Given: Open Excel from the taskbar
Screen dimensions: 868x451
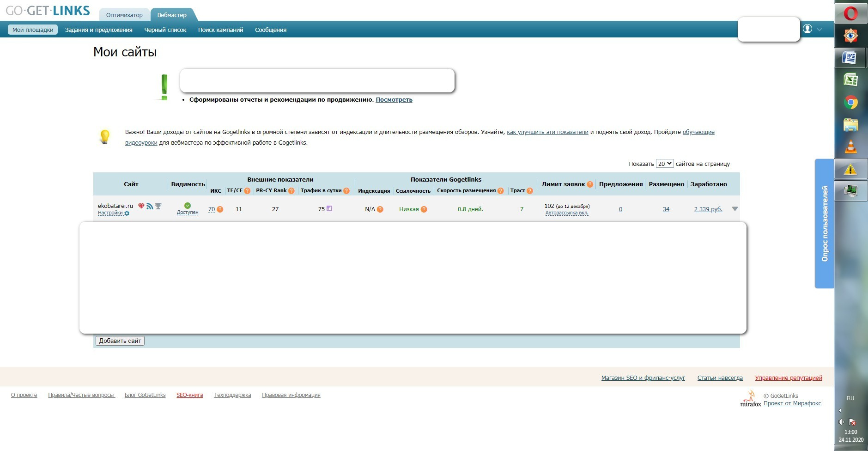Looking at the screenshot, I should point(850,79).
